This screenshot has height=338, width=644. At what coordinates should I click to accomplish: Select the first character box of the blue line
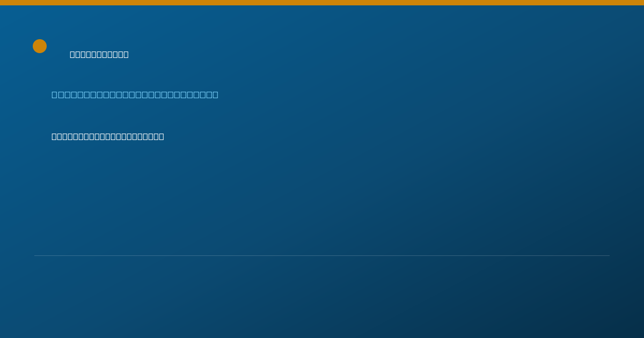coord(54,95)
